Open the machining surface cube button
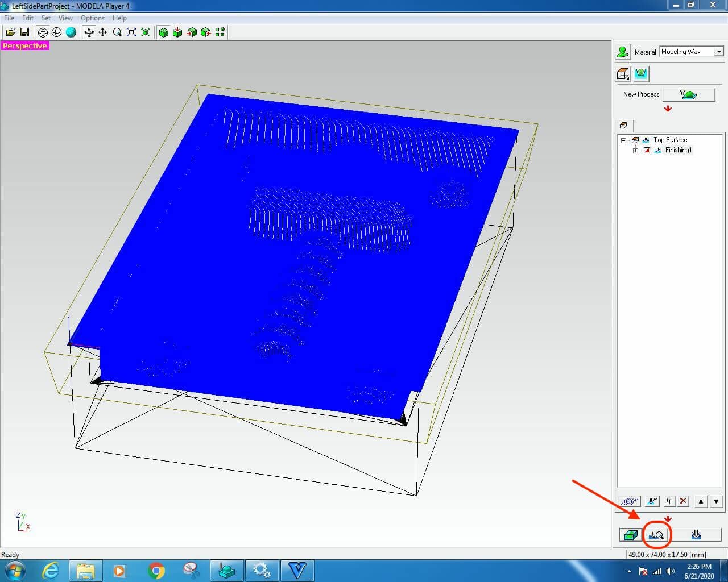728x582 pixels. click(623, 73)
